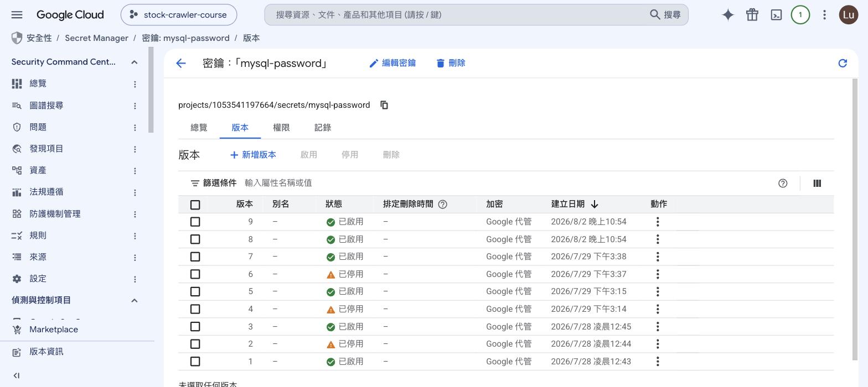Collapse the Security Command Center section
This screenshot has width=868, height=387.
(134, 62)
